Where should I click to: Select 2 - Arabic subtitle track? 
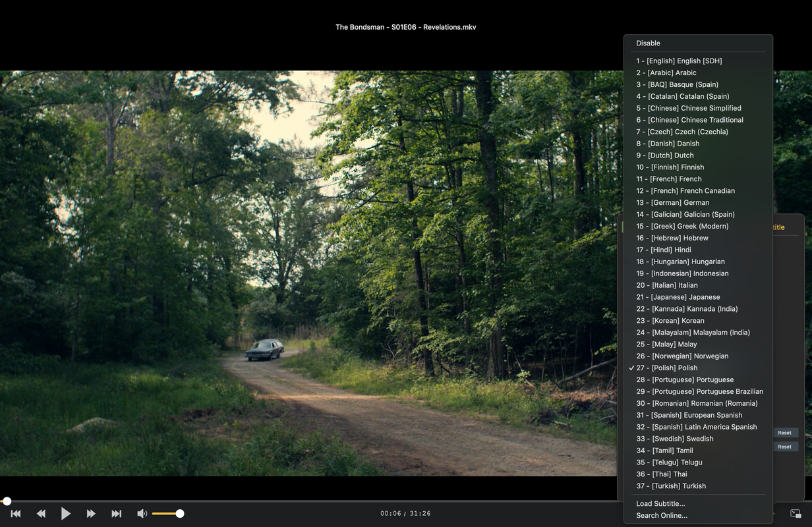698,73
